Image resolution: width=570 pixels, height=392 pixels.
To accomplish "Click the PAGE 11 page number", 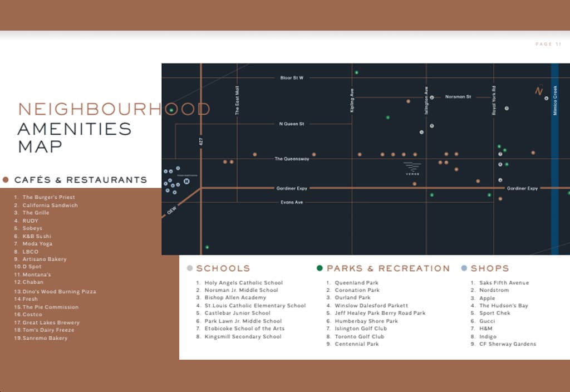I will pyautogui.click(x=548, y=44).
